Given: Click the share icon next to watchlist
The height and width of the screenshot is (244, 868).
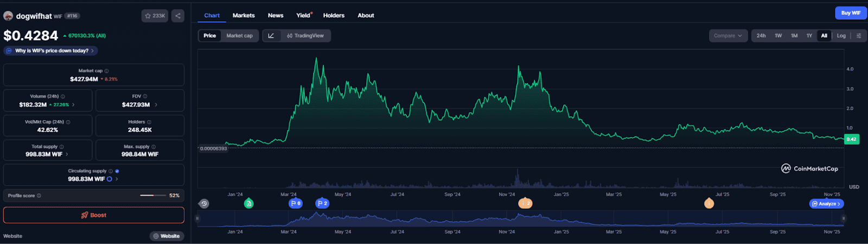Looking at the screenshot, I should (177, 16).
